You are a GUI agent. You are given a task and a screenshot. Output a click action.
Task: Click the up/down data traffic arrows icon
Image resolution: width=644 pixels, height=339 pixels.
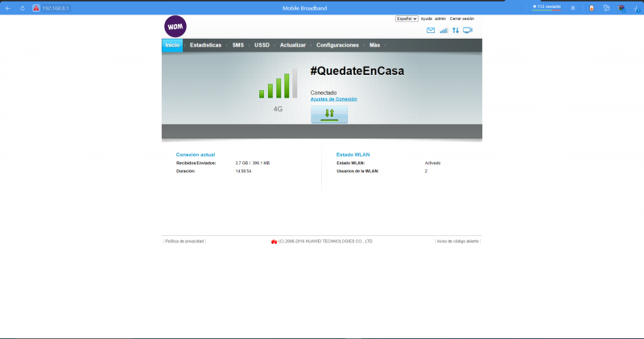tap(455, 31)
